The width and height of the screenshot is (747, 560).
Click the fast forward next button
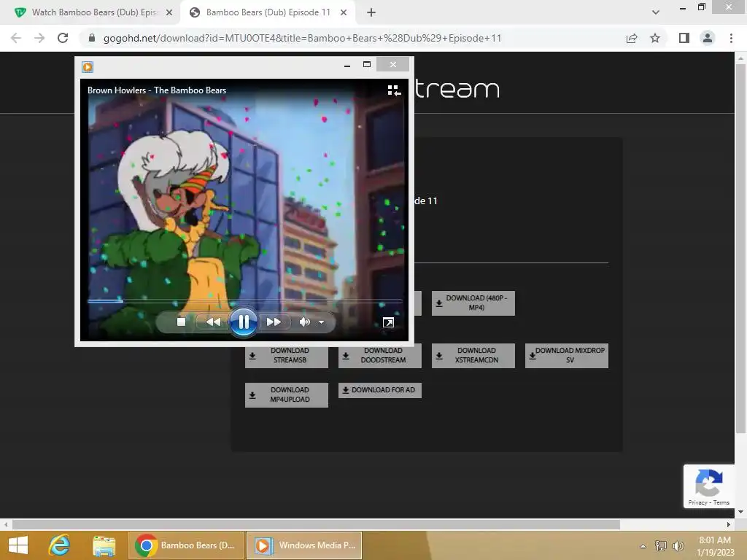274,322
